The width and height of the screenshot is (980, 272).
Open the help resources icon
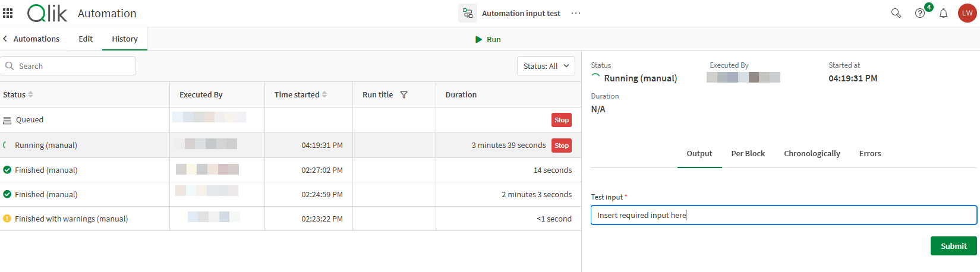pos(920,13)
